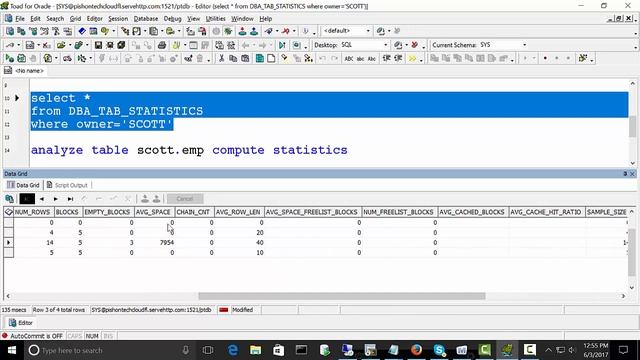Click the Commit icon with green base
This screenshot has height=360, width=640.
tap(242, 31)
